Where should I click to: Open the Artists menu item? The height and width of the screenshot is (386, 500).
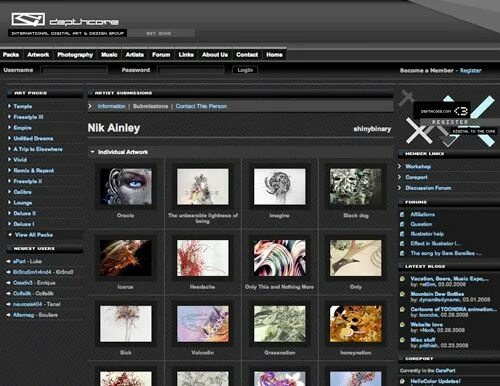click(135, 55)
